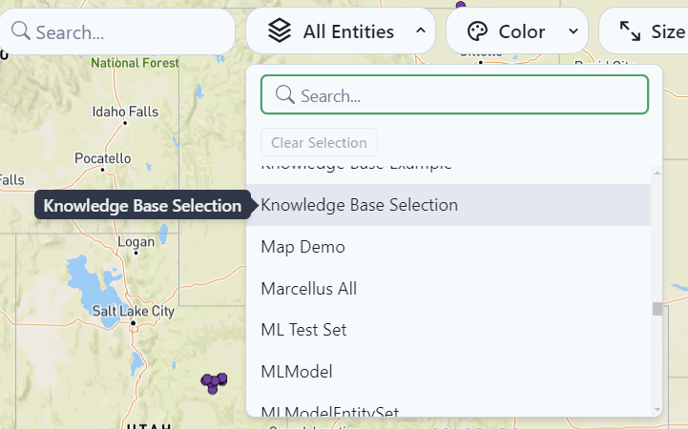Click the color palette icon
This screenshot has width=688, height=429.
coord(477,32)
